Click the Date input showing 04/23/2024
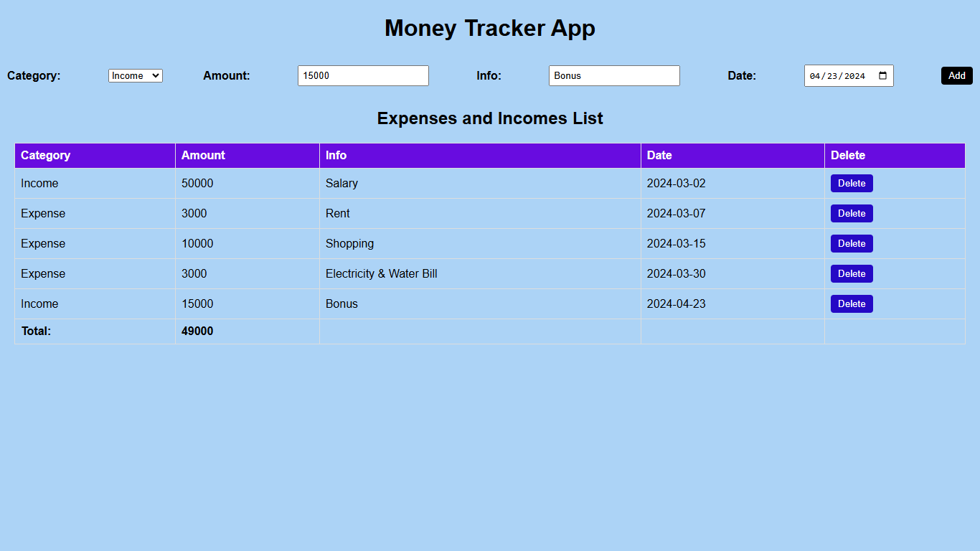This screenshot has width=980, height=551. [x=849, y=75]
